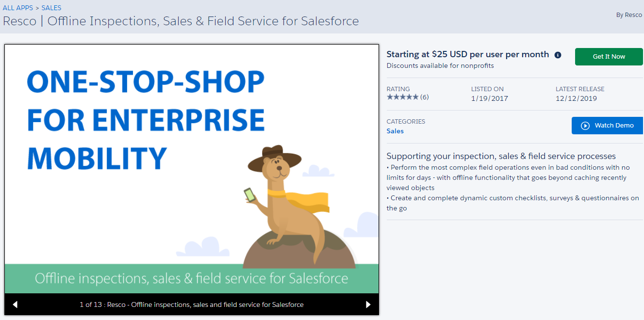The height and width of the screenshot is (320, 644).
Task: Select the One-Stop-Shop slide headline
Action: point(146,120)
